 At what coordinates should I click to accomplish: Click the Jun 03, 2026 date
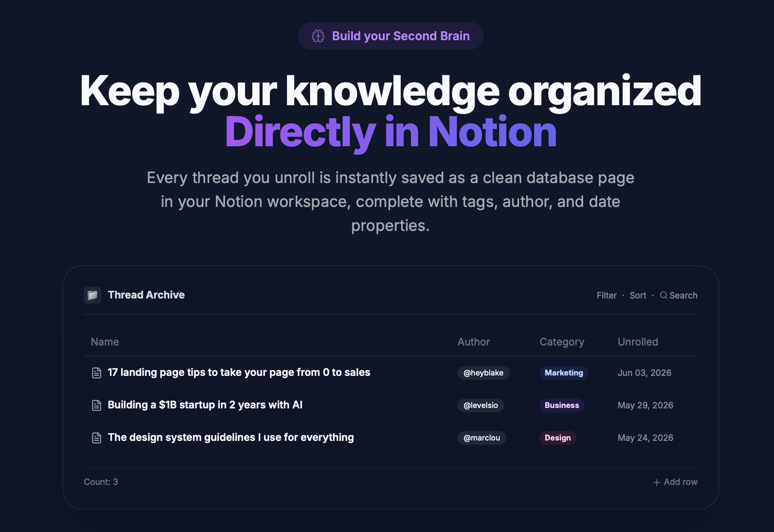pos(644,373)
